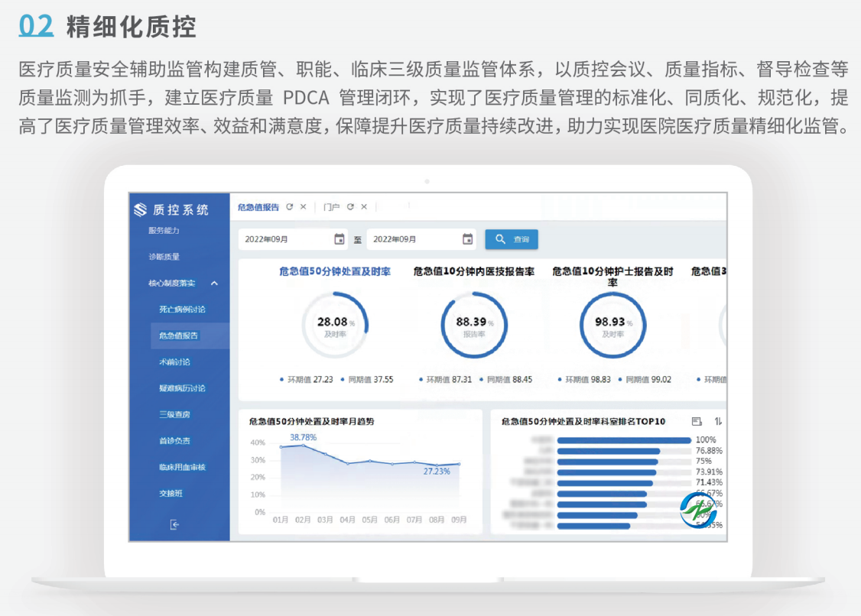This screenshot has height=616, width=861.
Task: Go to 临床用血审核 in sidebar
Action: [x=182, y=467]
